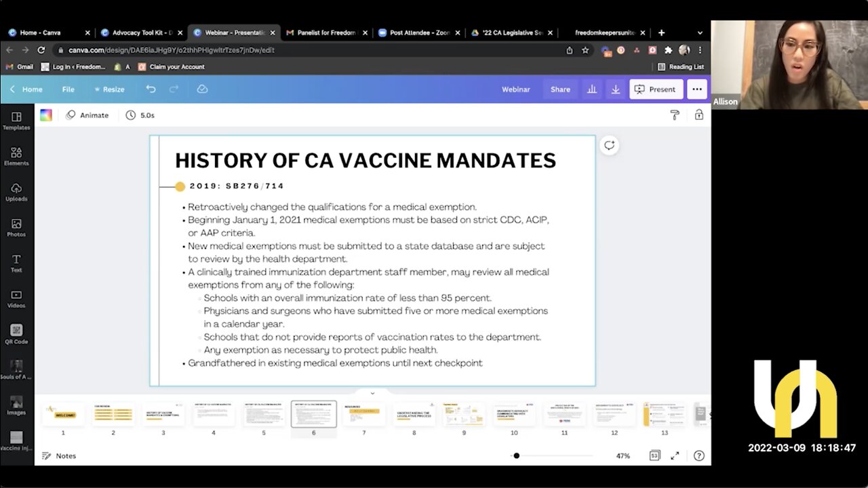Viewport: 868px width, 488px height.
Task: Switch to the Home - Canva tab
Action: [x=48, y=33]
